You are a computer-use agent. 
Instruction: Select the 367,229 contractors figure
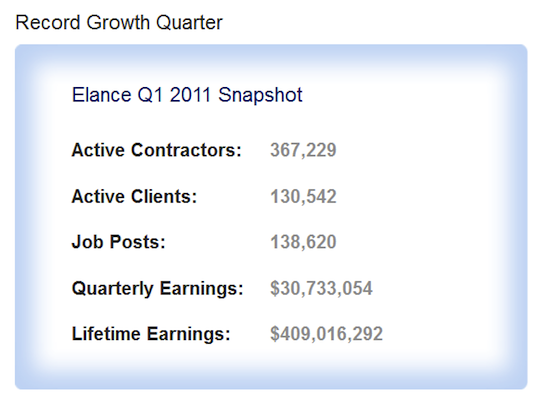click(303, 150)
